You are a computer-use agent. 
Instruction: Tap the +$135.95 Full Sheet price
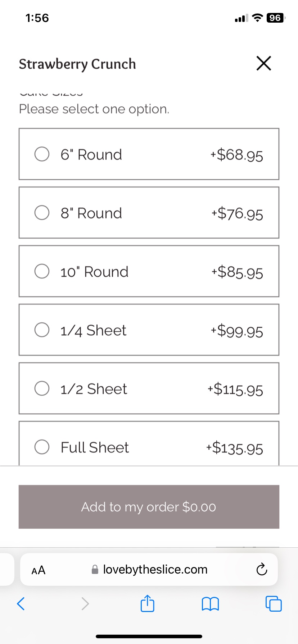(235, 448)
